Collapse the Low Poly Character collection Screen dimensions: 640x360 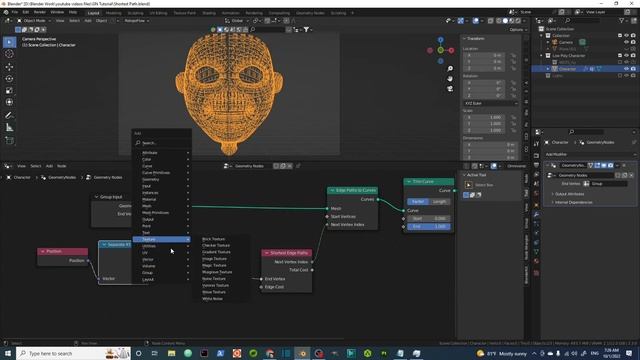[542, 56]
